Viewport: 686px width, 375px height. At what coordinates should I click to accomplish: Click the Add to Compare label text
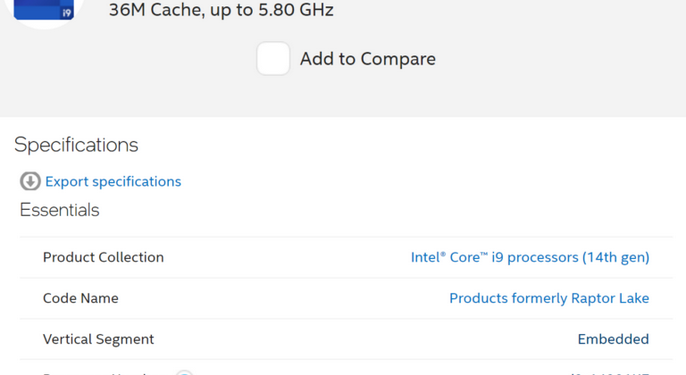(368, 59)
